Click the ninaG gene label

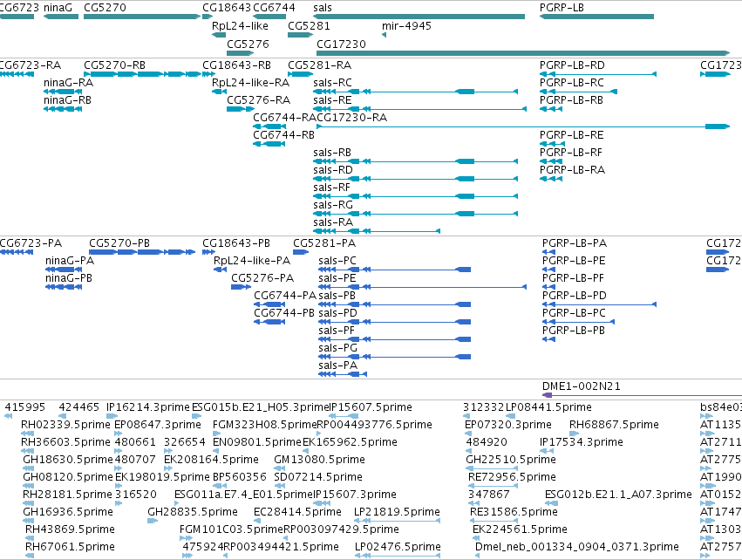58,8
